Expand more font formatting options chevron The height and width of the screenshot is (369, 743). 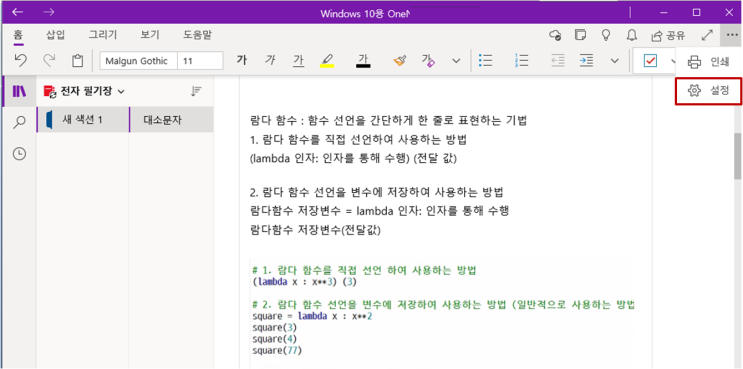point(456,61)
